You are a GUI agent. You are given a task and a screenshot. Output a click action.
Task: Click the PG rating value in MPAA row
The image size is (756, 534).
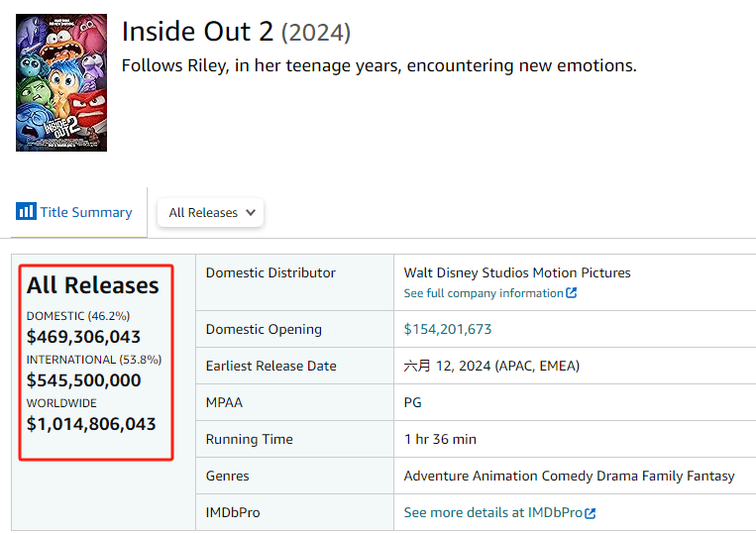(x=413, y=402)
